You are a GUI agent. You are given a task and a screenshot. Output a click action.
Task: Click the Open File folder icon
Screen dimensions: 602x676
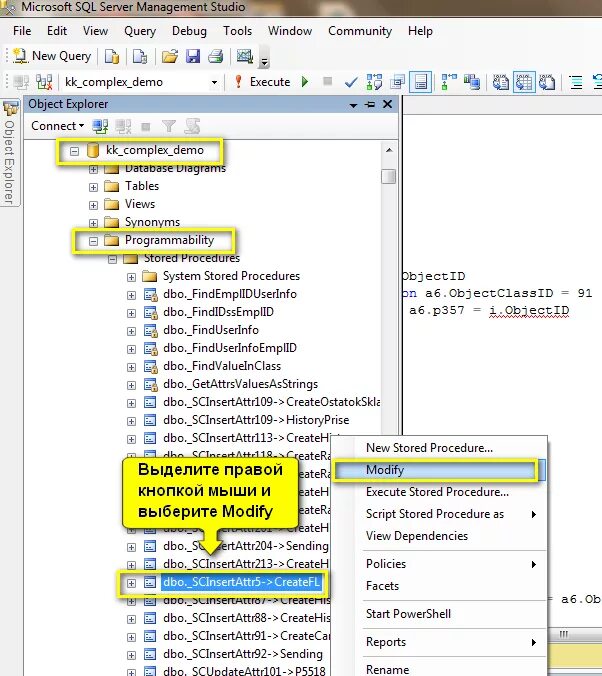pyautogui.click(x=169, y=56)
